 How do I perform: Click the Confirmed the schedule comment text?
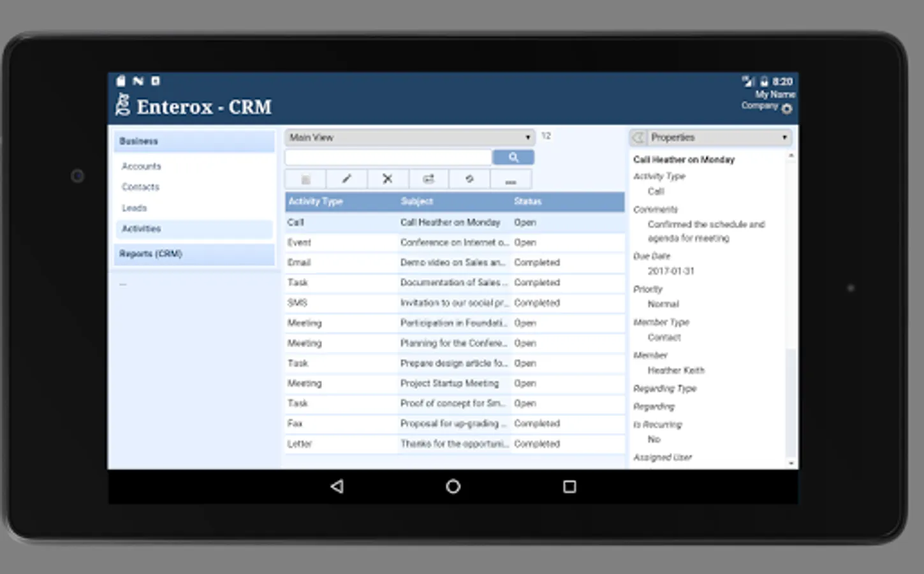pos(706,232)
